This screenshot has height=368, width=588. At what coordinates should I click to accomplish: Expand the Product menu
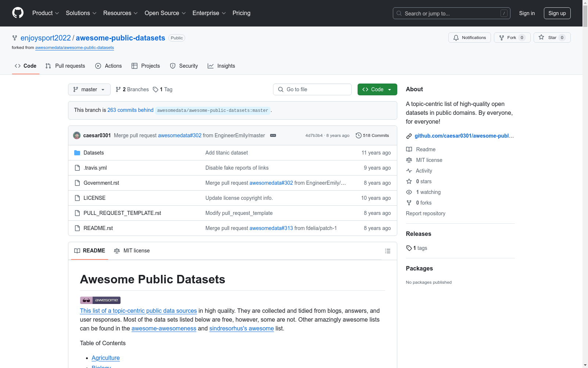(46, 13)
